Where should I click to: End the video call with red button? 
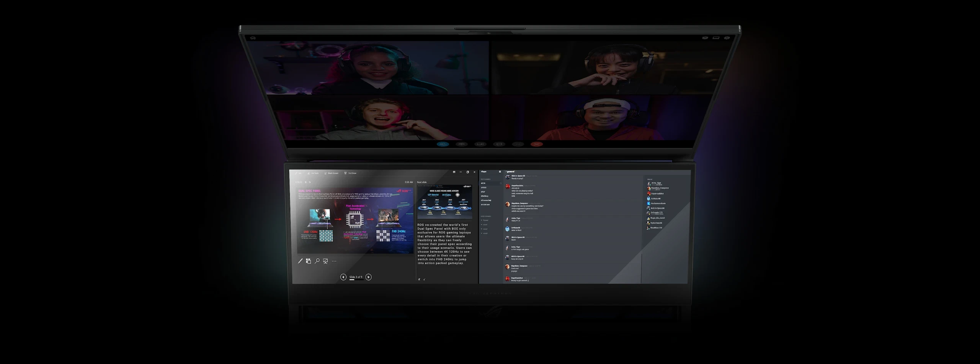pyautogui.click(x=537, y=144)
